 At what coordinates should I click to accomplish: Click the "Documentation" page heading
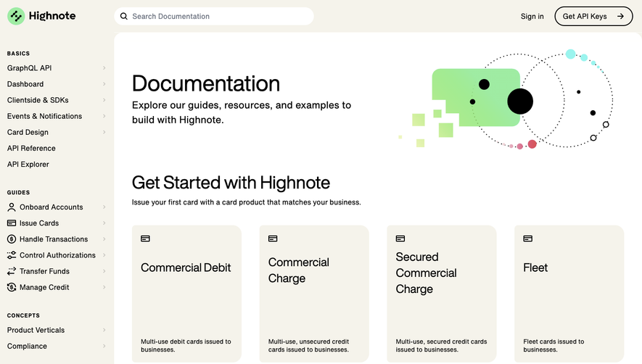pos(206,83)
